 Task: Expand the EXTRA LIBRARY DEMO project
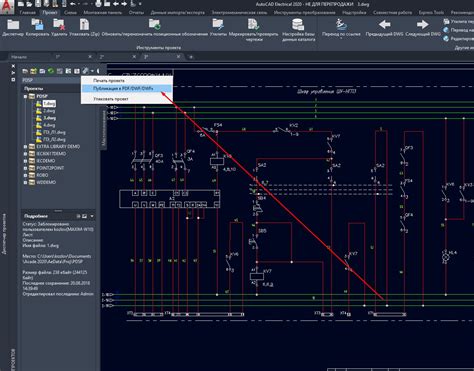click(x=25, y=147)
